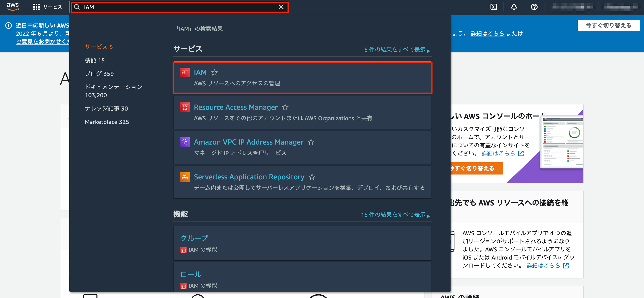Image resolution: width=644 pixels, height=298 pixels.
Task: Click the help question mark icon
Action: click(x=534, y=7)
